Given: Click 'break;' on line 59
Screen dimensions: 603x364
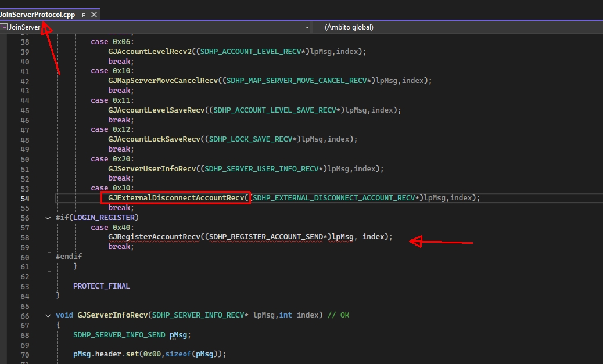Looking at the screenshot, I should (x=121, y=247).
